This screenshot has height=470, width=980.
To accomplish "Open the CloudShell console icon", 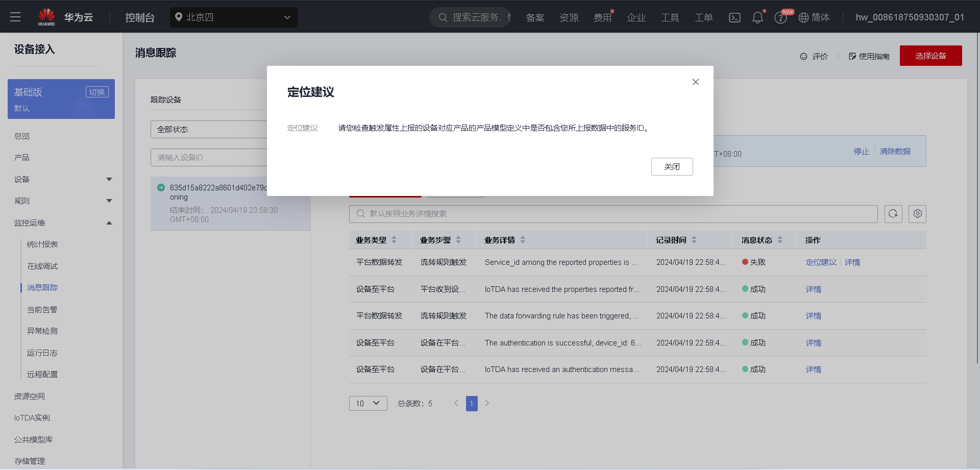I will point(734,17).
